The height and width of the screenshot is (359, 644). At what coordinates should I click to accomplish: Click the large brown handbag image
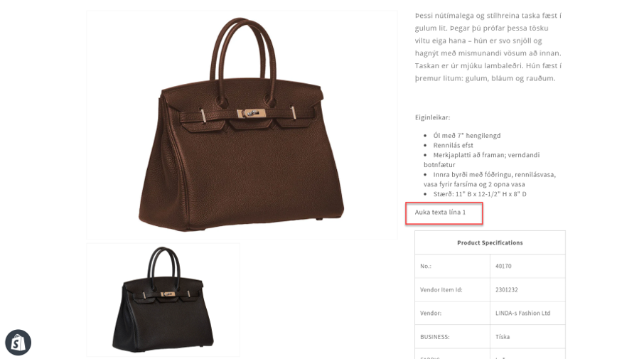pyautogui.click(x=242, y=125)
